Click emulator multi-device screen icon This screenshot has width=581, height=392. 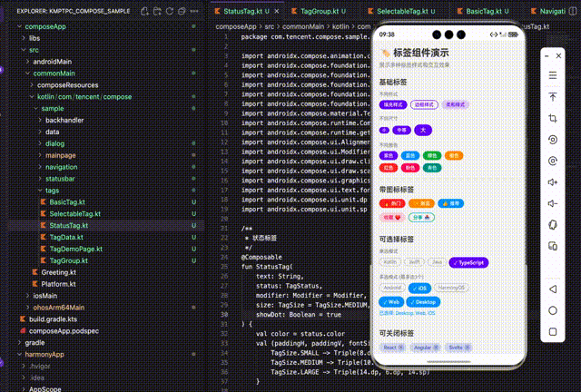[553, 246]
